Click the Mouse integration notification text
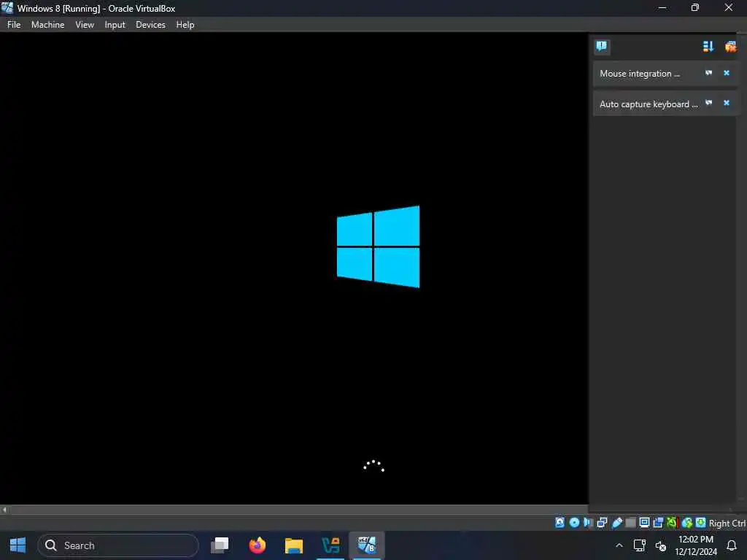The width and height of the screenshot is (747, 560). 639,74
